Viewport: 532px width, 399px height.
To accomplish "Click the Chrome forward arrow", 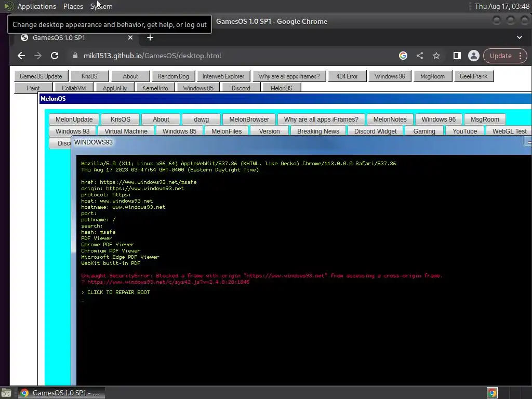I will (37, 56).
